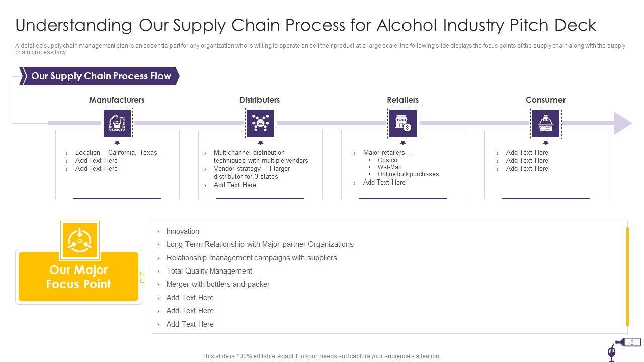Click the yellow focus point cycle icon
Image resolution: width=644 pixels, height=362 pixels.
(x=79, y=240)
